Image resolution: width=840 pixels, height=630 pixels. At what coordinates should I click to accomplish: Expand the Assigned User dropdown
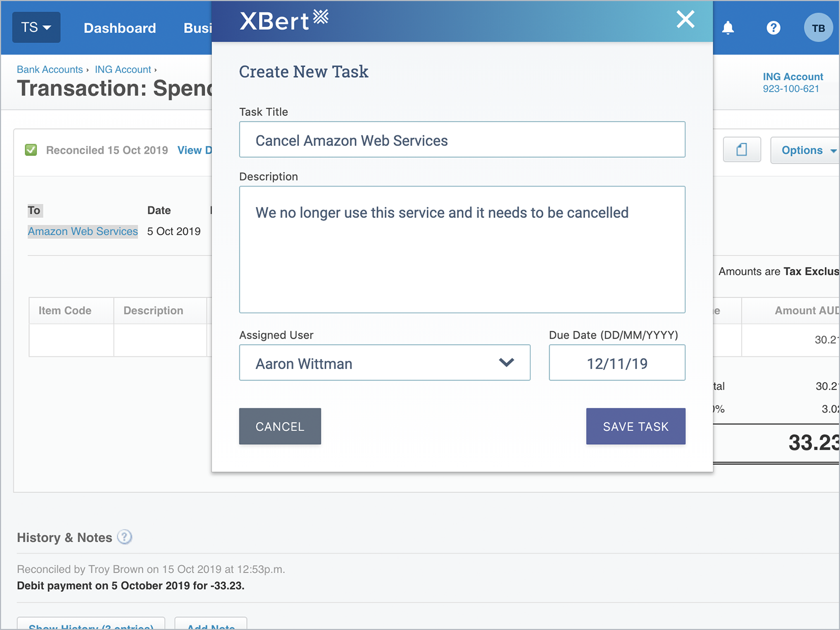pos(385,363)
